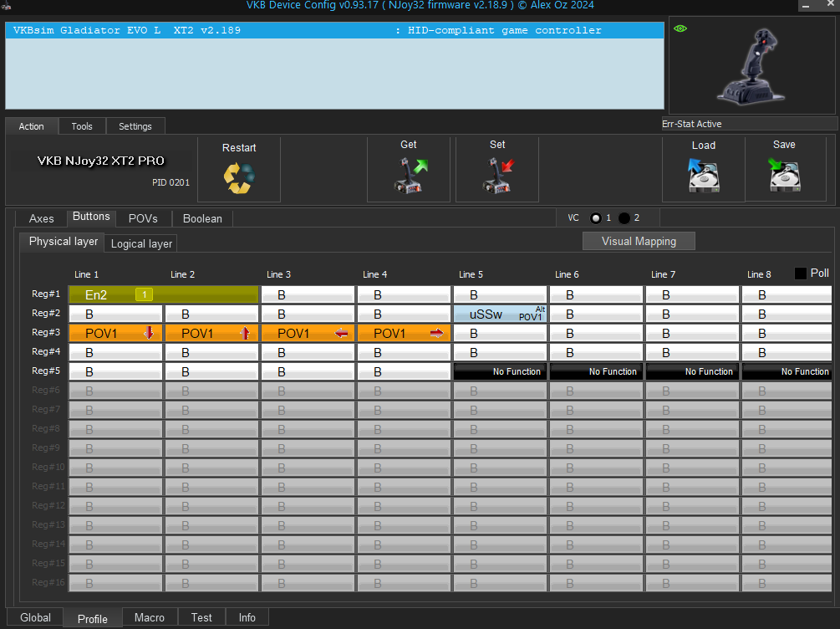Toggle the Poll checkbox
Viewport: 840px width, 629px height.
(x=801, y=274)
